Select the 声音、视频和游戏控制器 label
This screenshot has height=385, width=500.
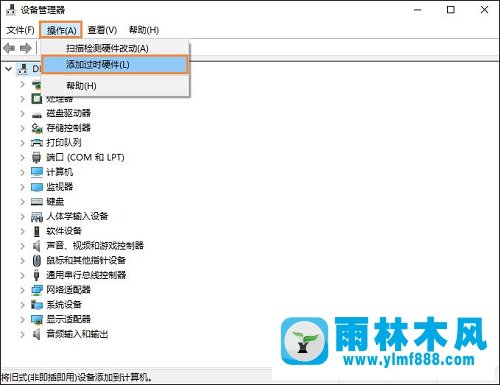click(95, 246)
